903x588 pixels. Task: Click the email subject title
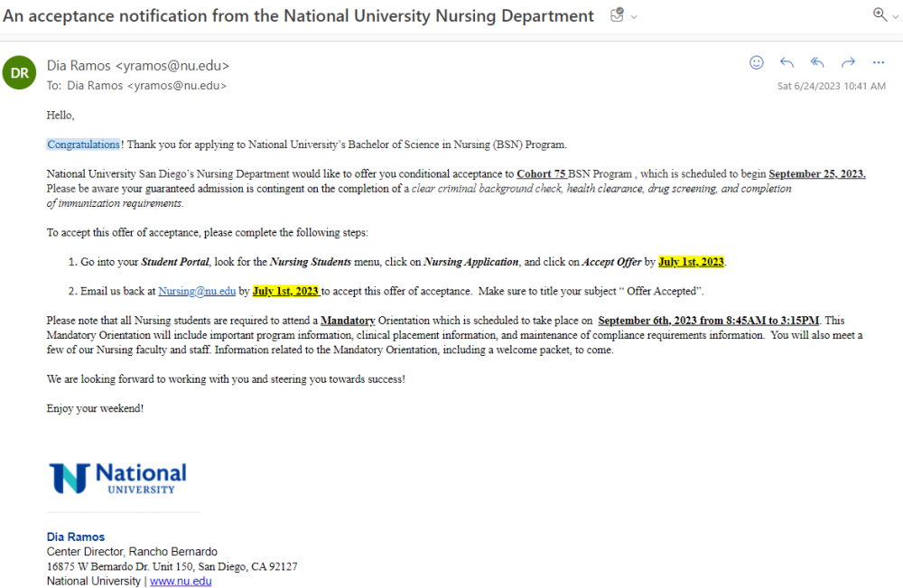tap(298, 15)
